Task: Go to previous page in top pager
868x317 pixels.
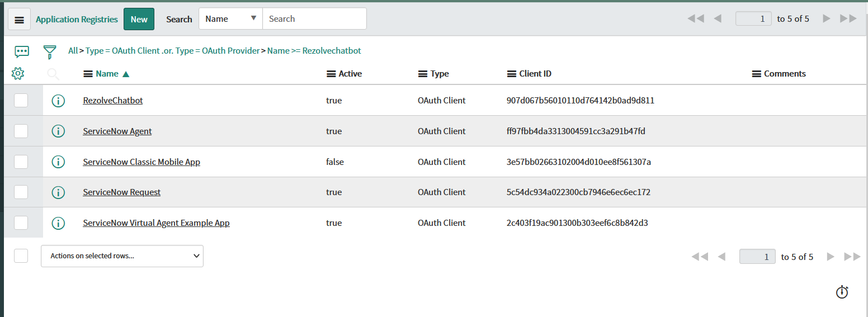Action: 718,18
